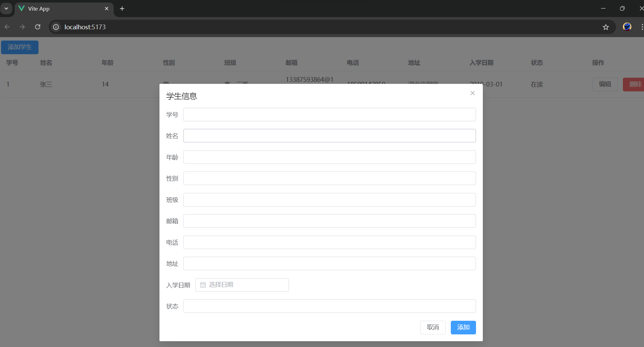
Task: Focus the 邮箱 input field
Action: pos(329,221)
